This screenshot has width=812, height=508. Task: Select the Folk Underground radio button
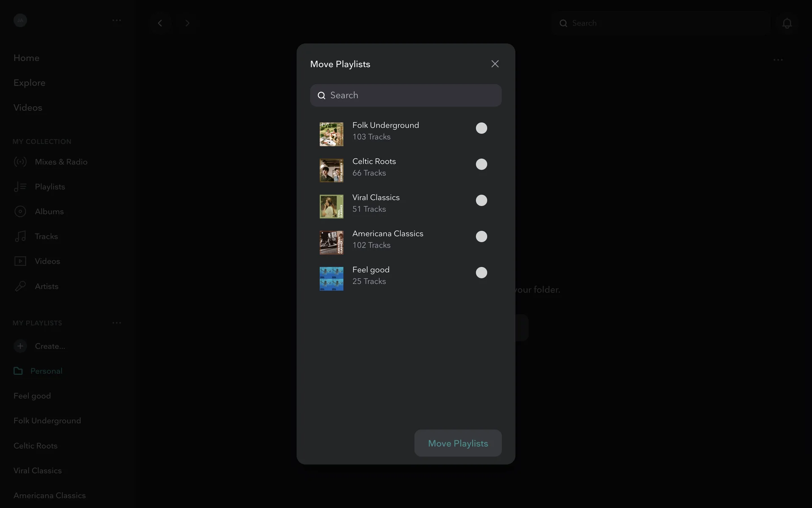click(x=481, y=128)
